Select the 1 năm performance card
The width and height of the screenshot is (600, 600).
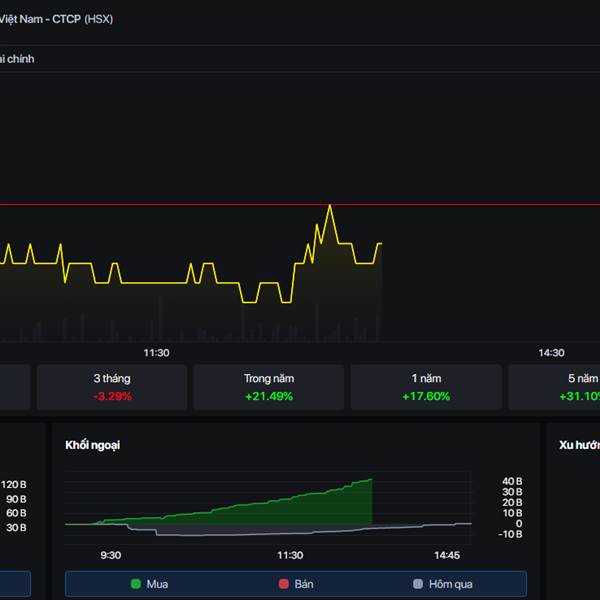(425, 387)
